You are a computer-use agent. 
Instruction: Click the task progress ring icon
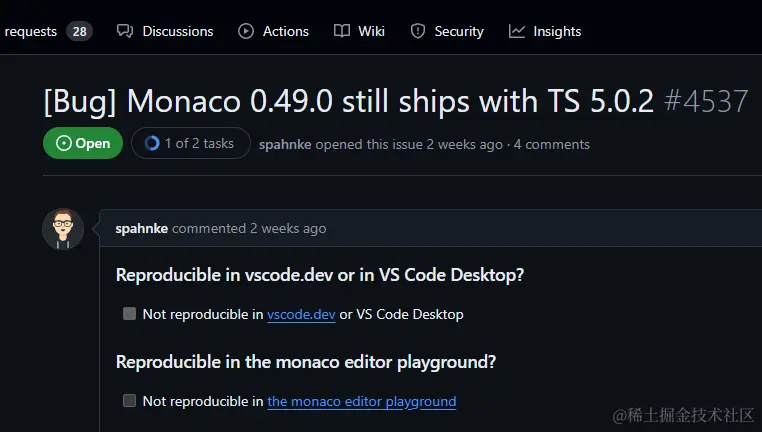click(152, 143)
